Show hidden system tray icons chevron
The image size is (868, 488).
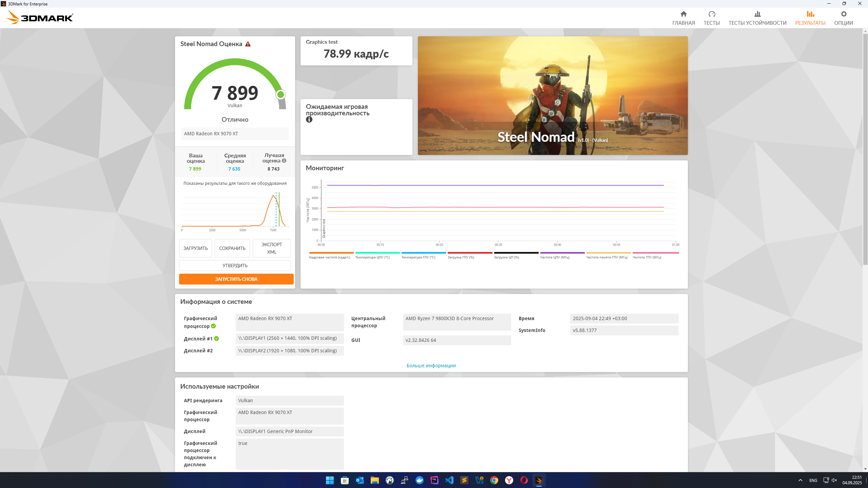coord(800,480)
